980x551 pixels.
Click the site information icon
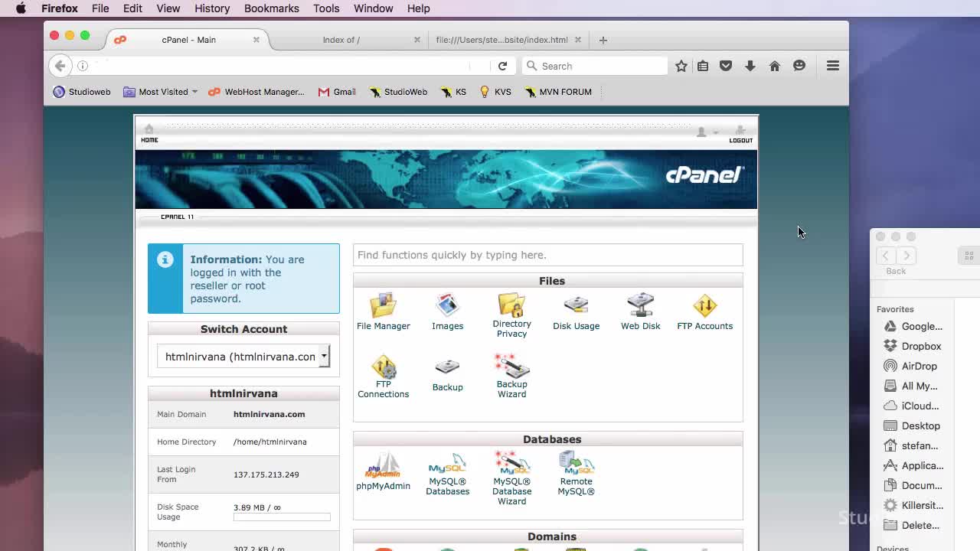(83, 66)
